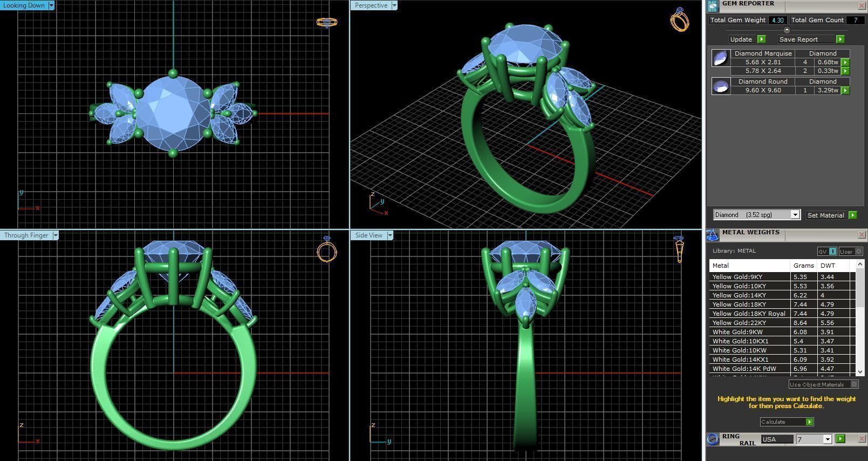This screenshot has width=868, height=461.
Task: Click the Total Gem Weight value 4.30
Action: [777, 20]
